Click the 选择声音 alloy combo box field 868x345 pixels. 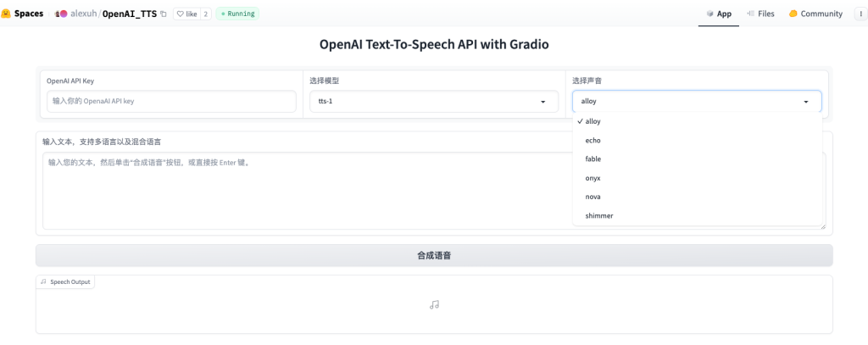pyautogui.click(x=697, y=102)
